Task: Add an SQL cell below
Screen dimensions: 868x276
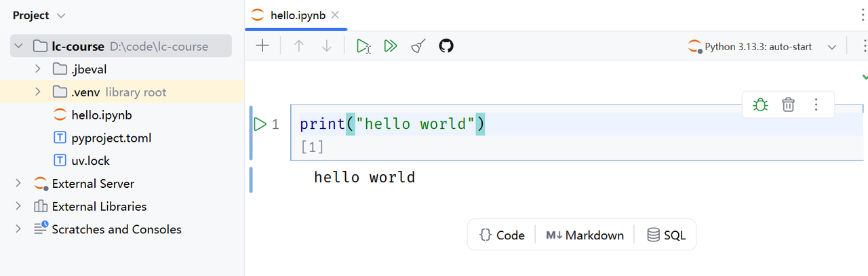Action: pyautogui.click(x=667, y=235)
